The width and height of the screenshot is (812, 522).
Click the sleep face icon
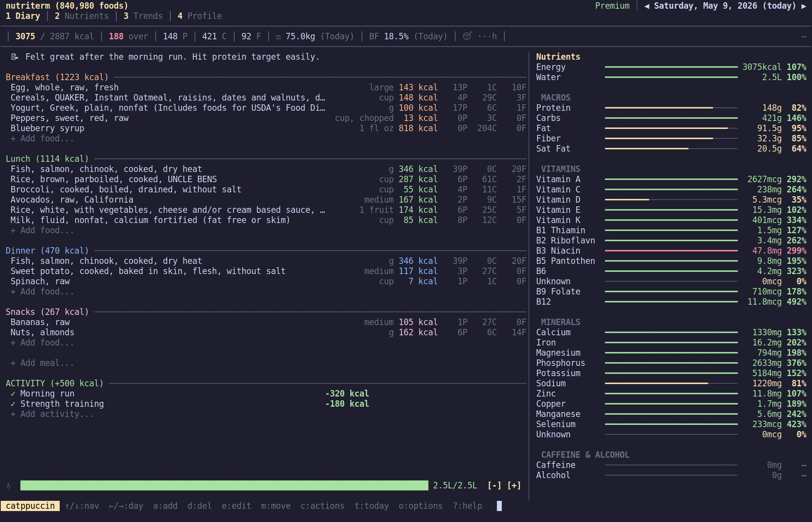coord(467,36)
